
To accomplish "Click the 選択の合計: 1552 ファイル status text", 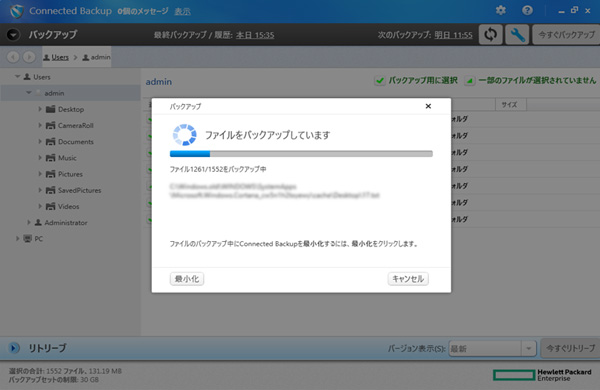I will 65,371.
